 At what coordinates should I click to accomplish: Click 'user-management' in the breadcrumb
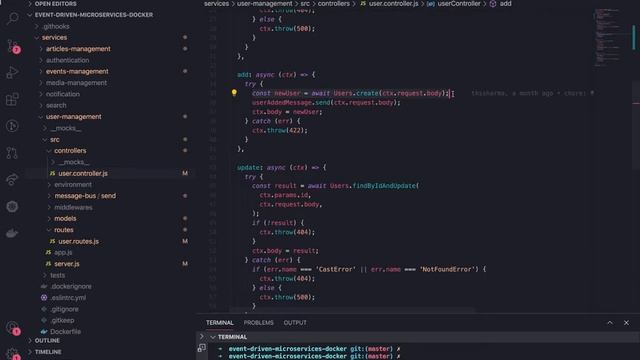click(264, 4)
